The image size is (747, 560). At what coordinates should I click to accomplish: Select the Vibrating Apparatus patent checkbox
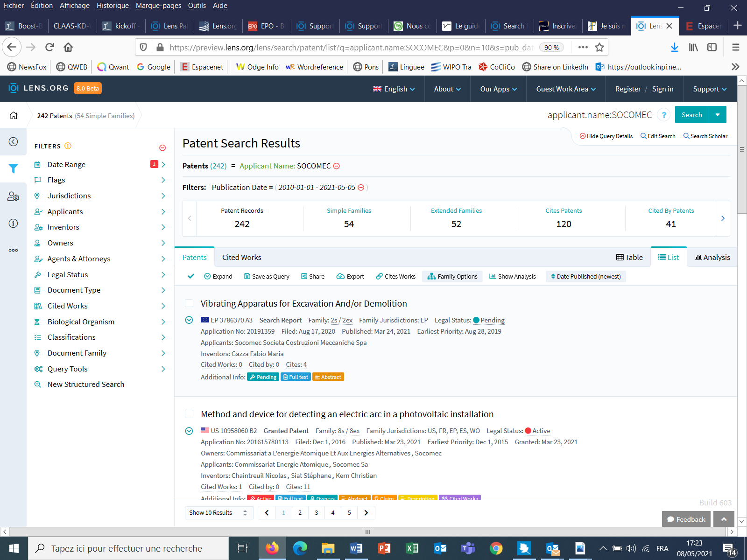pyautogui.click(x=189, y=303)
